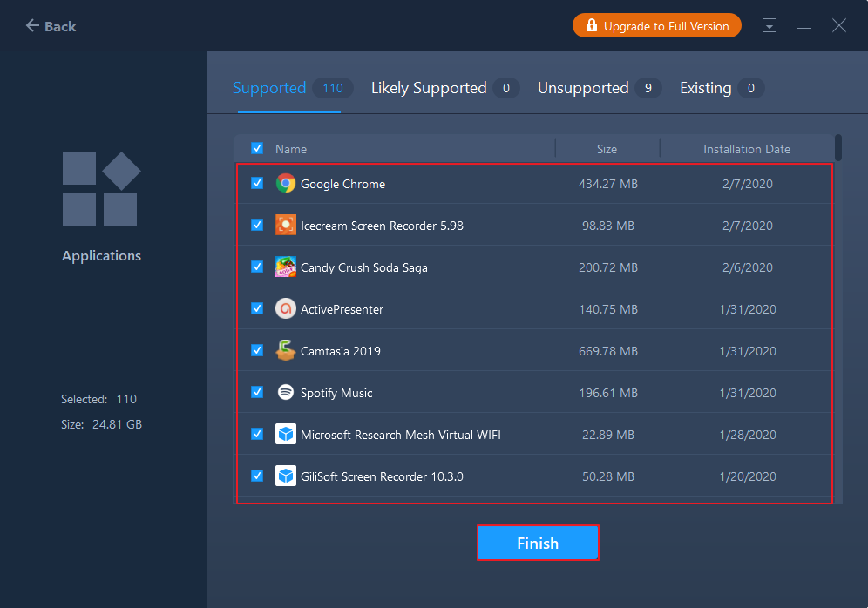The width and height of the screenshot is (868, 608).
Task: Click the ActivePresenter name text
Action: point(342,309)
